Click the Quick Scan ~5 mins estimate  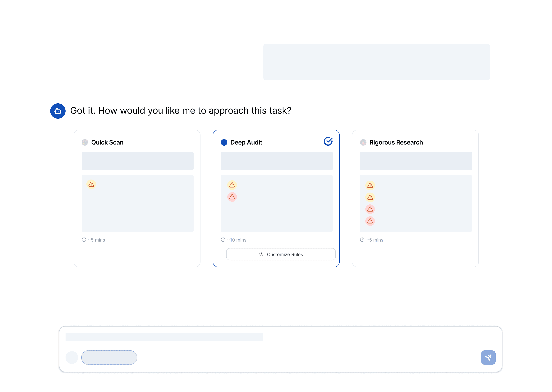pyautogui.click(x=96, y=240)
